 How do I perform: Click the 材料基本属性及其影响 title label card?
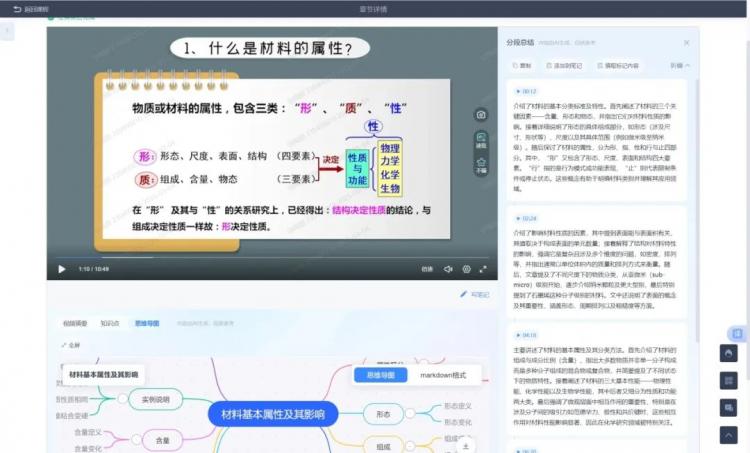(x=103, y=375)
